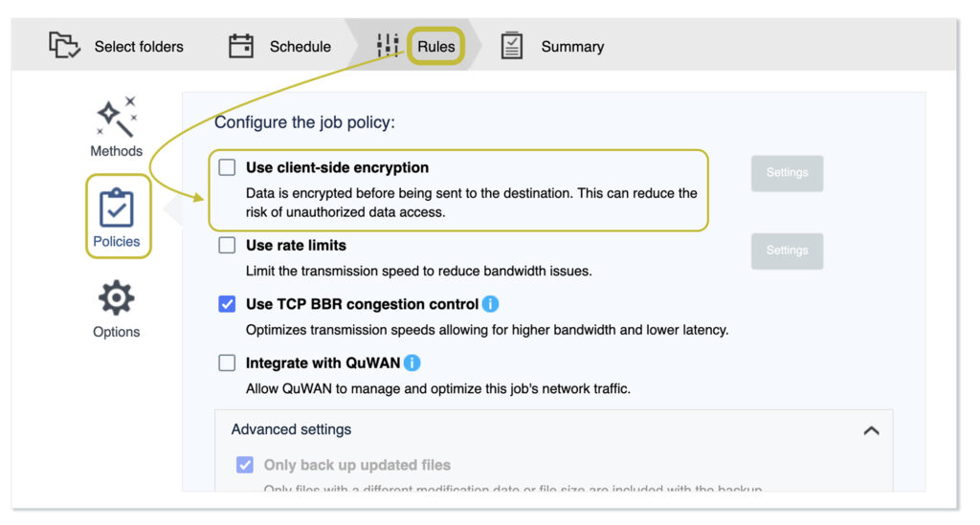Open the Options gear icon
This screenshot has width=980, height=525.
point(117,299)
